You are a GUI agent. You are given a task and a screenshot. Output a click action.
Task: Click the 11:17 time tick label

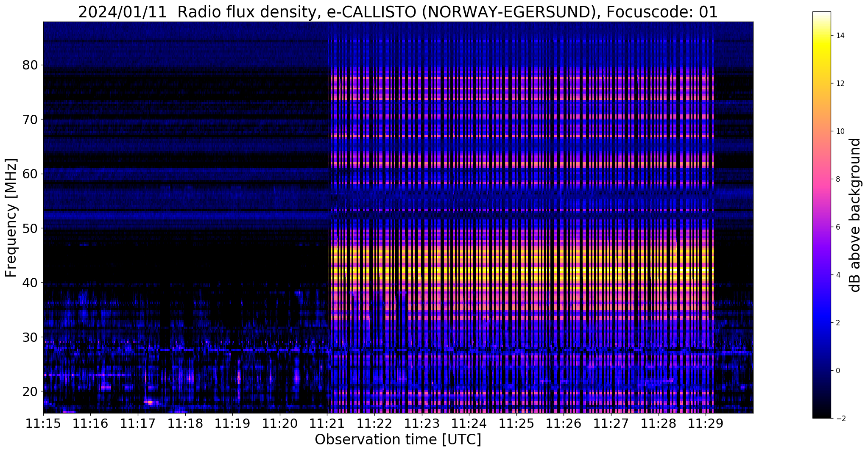click(x=138, y=424)
